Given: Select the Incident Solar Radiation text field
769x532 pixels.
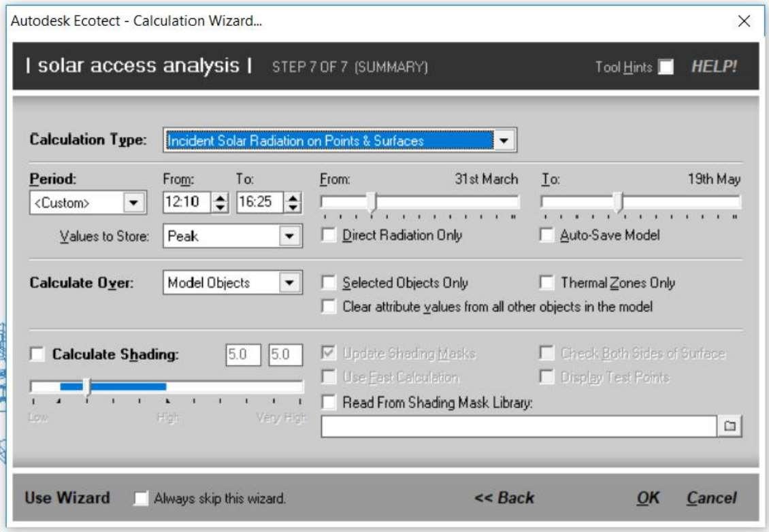Looking at the screenshot, I should pos(329,141).
